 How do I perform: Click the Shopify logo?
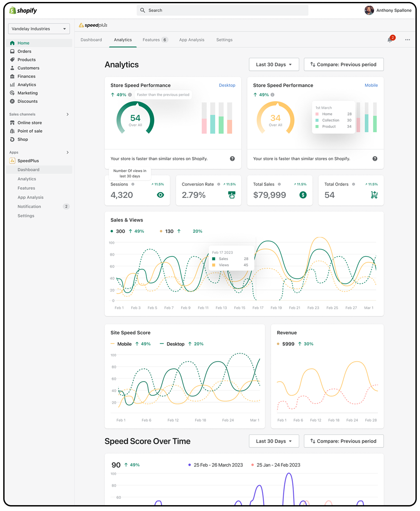[23, 10]
